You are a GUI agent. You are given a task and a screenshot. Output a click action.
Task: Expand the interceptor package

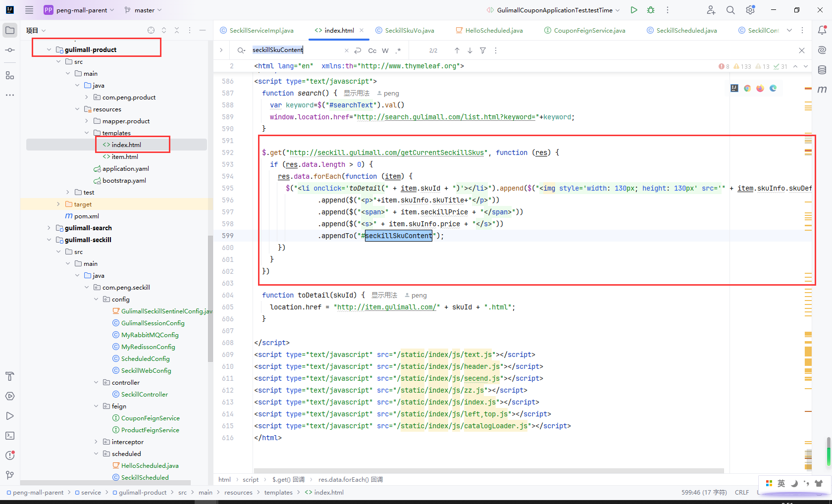pos(96,442)
